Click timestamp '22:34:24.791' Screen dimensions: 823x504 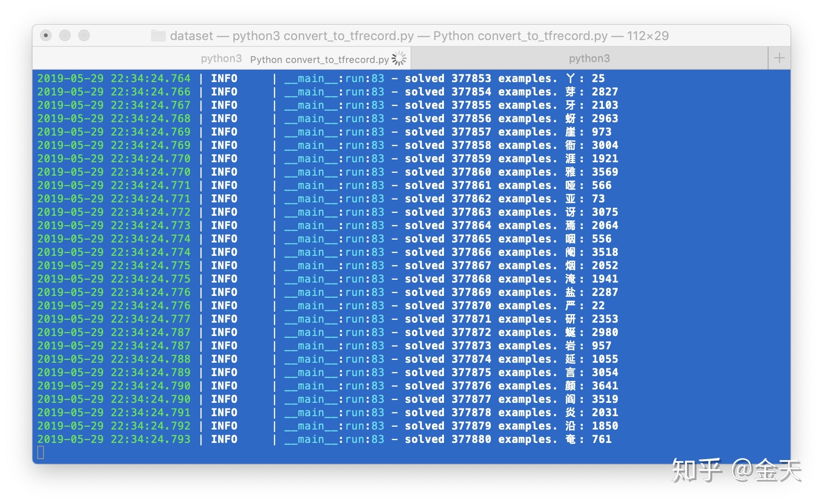pyautogui.click(x=150, y=412)
